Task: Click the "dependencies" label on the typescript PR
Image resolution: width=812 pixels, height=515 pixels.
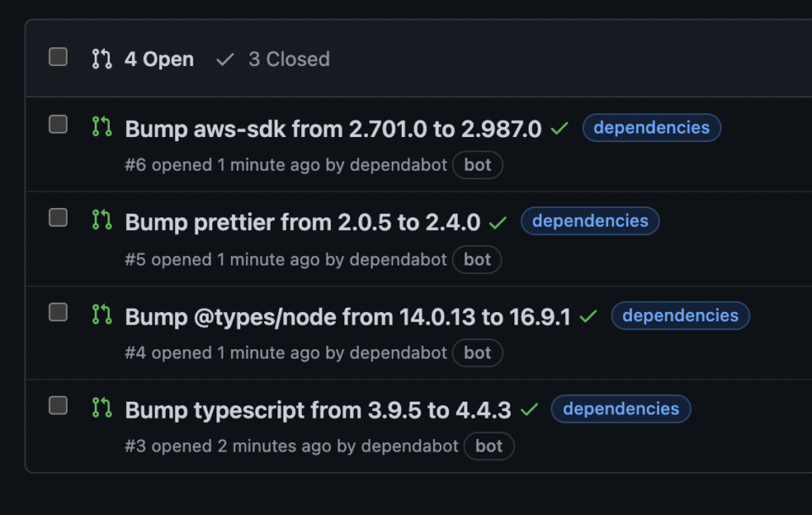Action: click(621, 409)
